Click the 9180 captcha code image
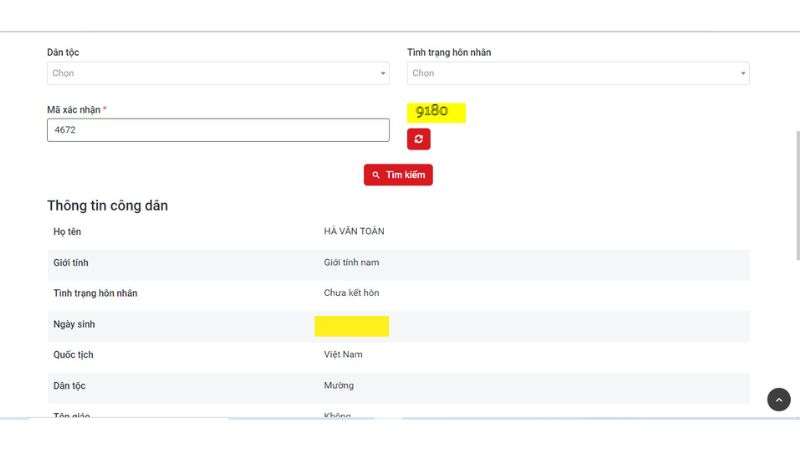This screenshot has width=800, height=450. click(436, 111)
